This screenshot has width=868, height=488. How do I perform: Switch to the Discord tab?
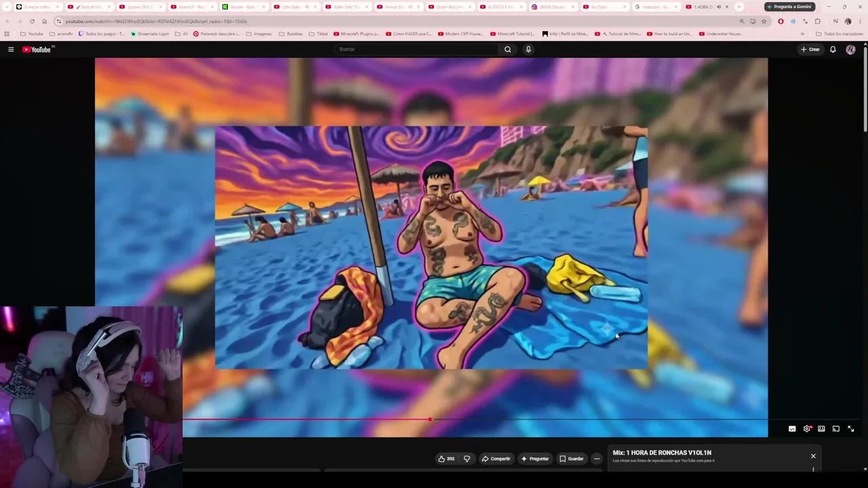point(553,7)
